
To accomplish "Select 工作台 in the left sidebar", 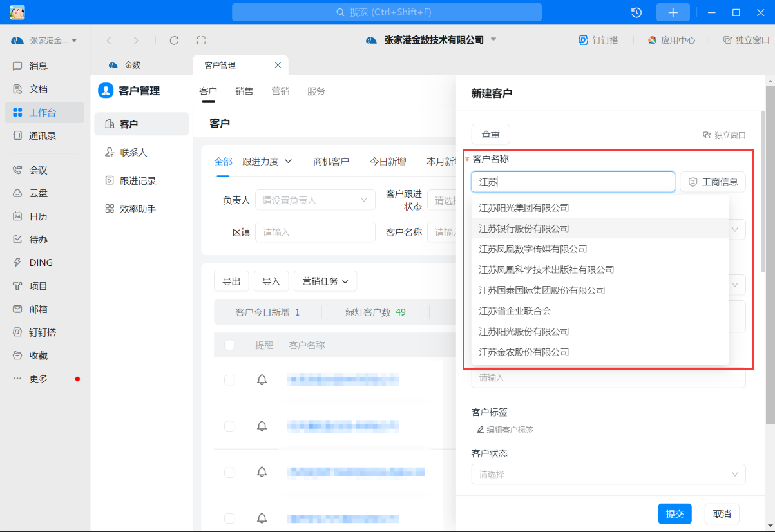I will click(43, 113).
